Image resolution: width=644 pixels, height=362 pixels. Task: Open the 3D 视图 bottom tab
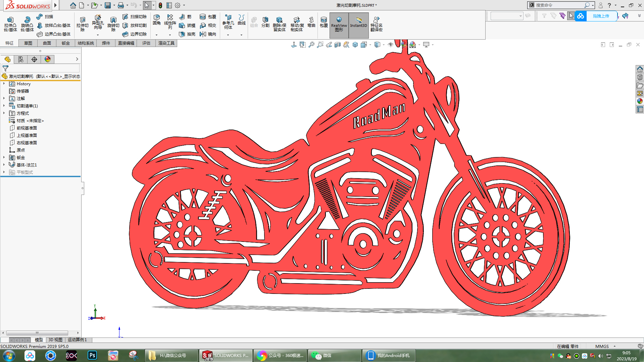(x=55, y=340)
